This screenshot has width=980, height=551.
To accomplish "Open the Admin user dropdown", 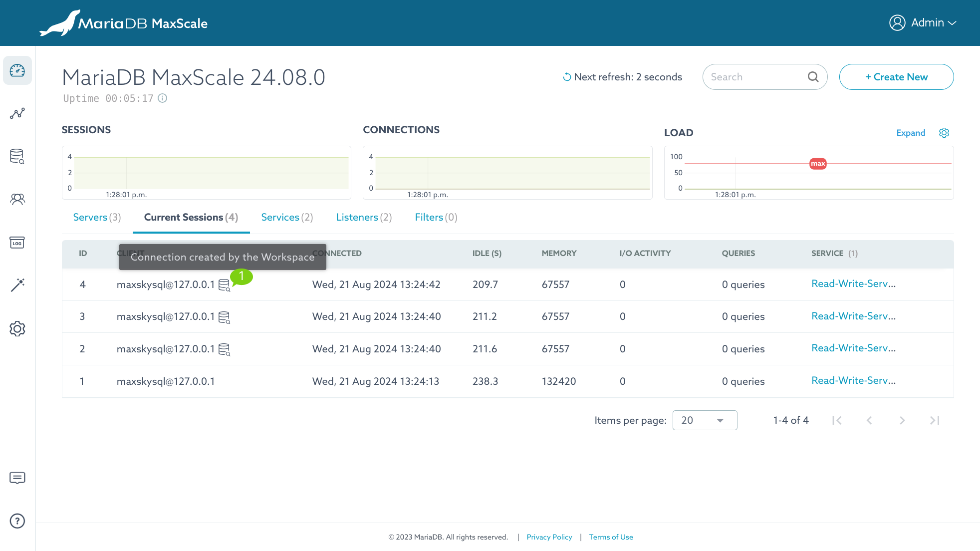I will coord(923,23).
